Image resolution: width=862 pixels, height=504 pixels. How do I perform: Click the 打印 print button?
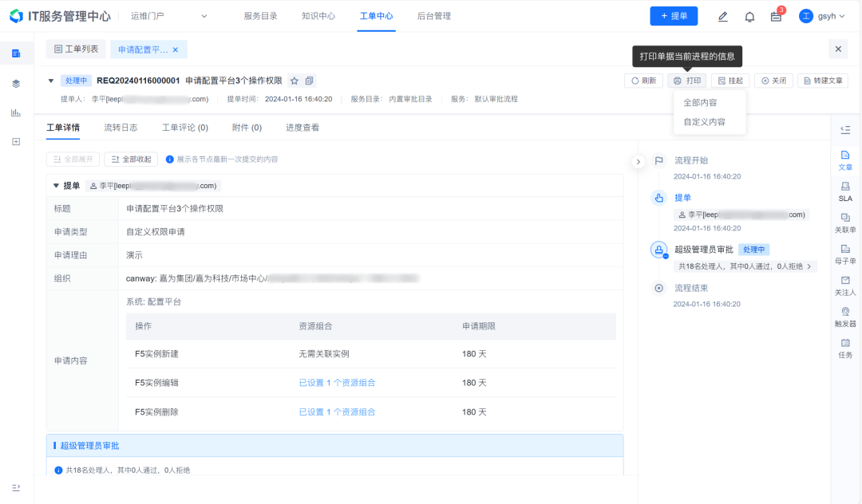(687, 81)
